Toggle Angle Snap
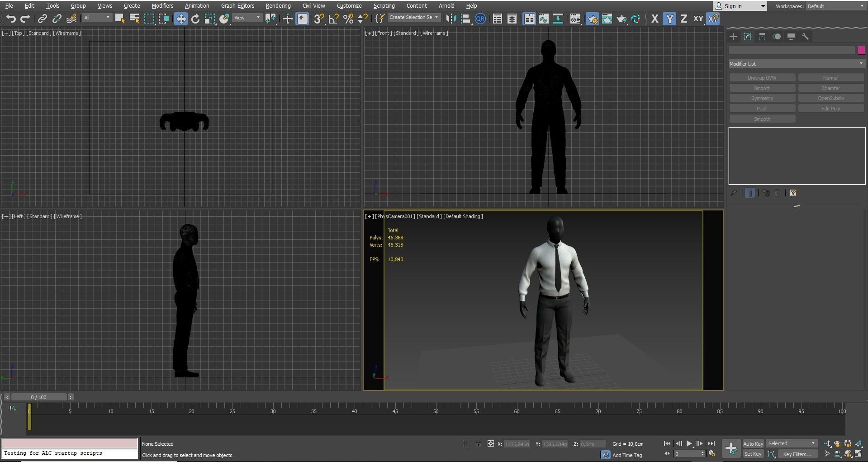Screen dimensions: 868x462 coord(334,19)
